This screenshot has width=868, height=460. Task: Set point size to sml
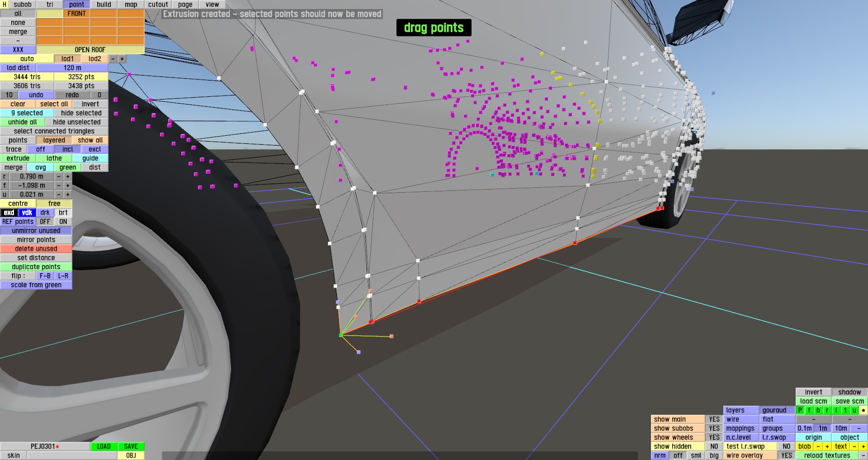coord(696,455)
